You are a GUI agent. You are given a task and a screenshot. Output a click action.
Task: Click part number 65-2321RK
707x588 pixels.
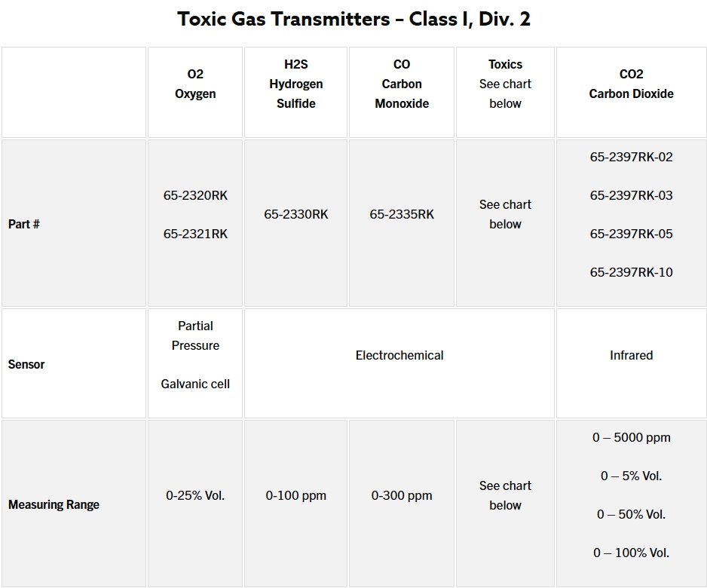195,234
